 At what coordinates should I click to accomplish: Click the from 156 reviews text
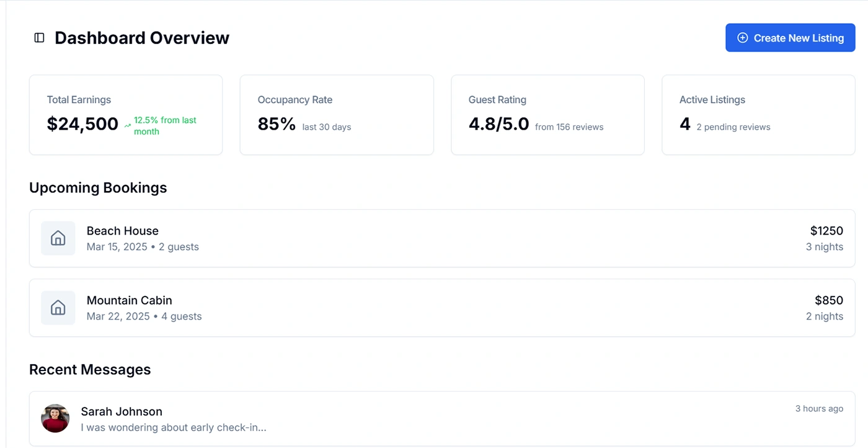pos(569,127)
